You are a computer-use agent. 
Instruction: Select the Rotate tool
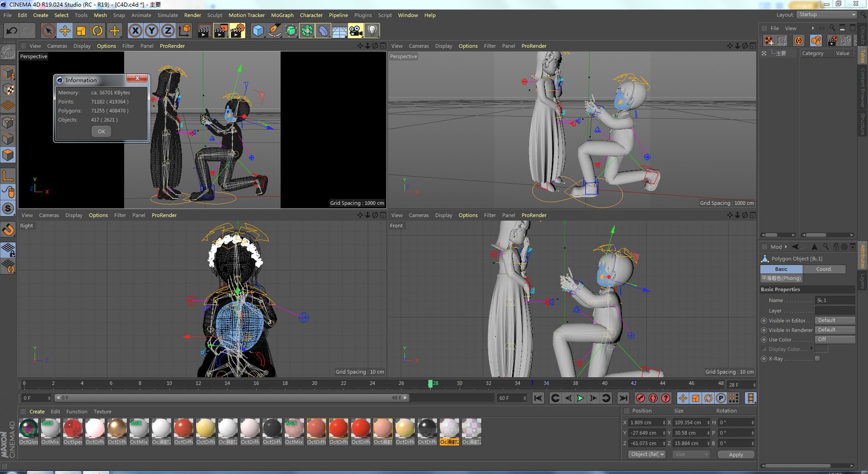98,31
